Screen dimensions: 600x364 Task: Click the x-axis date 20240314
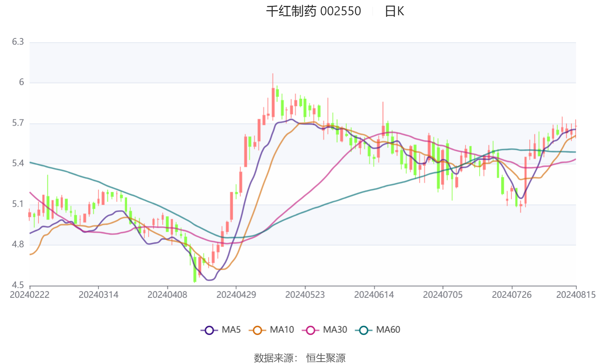98,295
